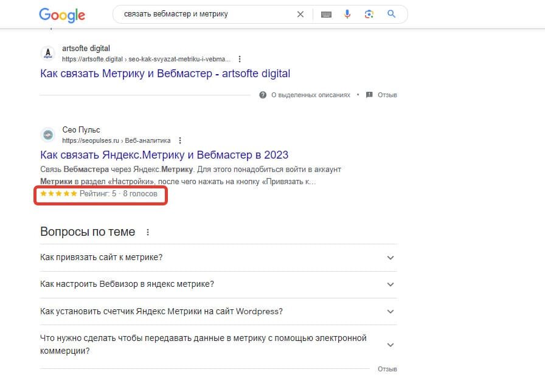Click chevron for Wordpress counter question
545x392 pixels.
click(x=391, y=311)
